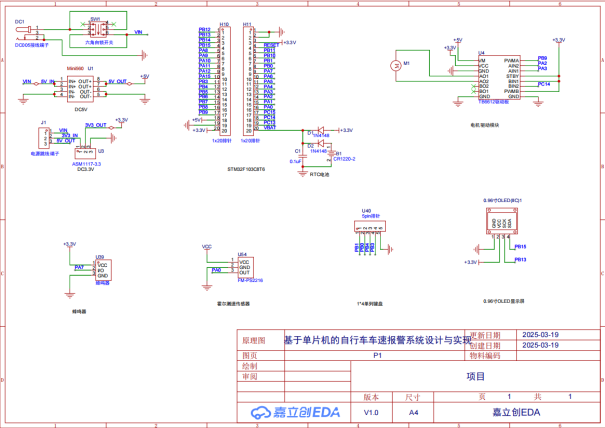Select the 0.96寸OLED显示屏 caption
Viewport: 605px width, 428px height.
click(x=504, y=301)
